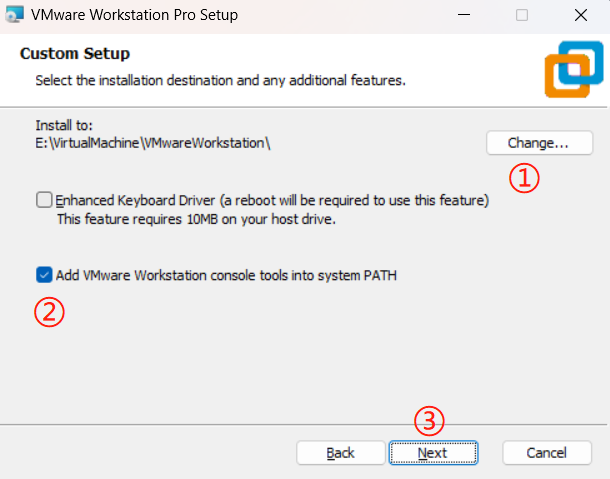This screenshot has height=479, width=610.
Task: Click the 'Select the installation destination' subtitle
Action: [x=221, y=80]
